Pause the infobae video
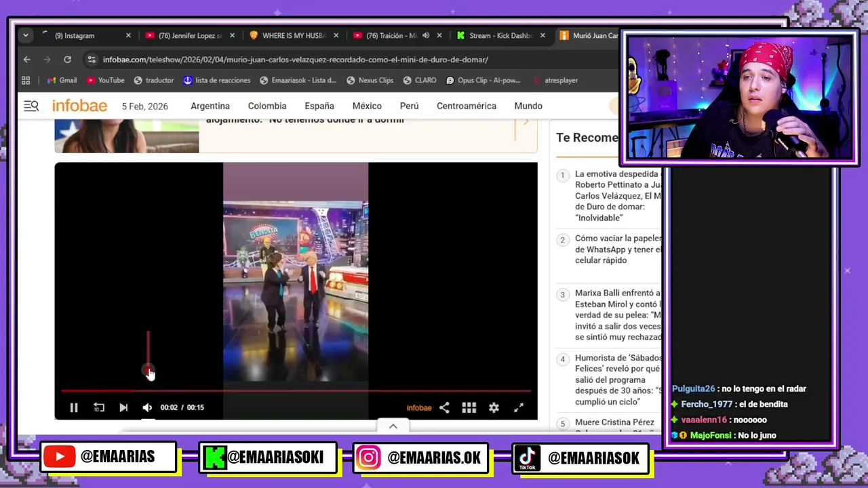 [74, 407]
